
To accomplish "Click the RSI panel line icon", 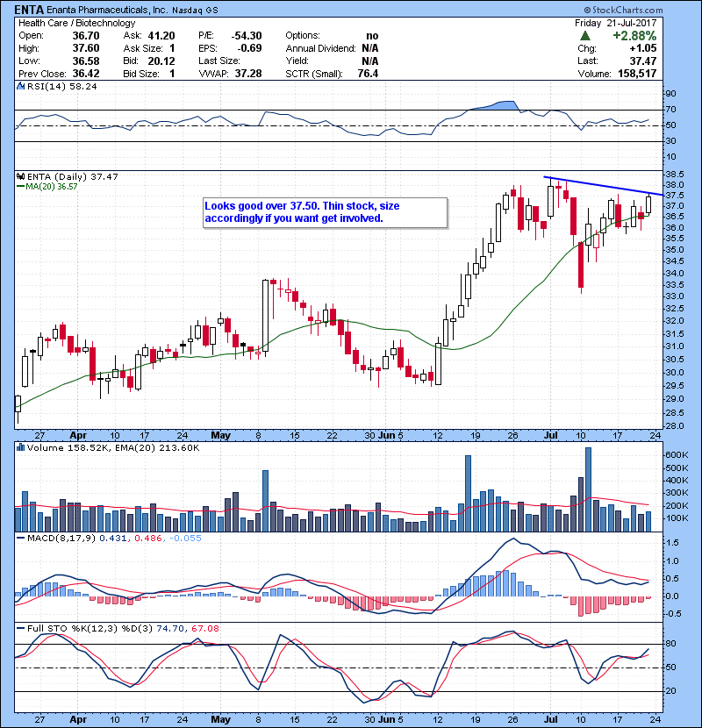I will coord(20,86).
